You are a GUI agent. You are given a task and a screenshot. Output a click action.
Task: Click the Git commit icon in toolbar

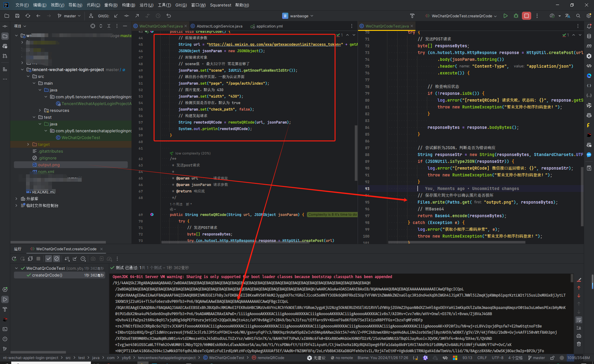[x=127, y=16]
